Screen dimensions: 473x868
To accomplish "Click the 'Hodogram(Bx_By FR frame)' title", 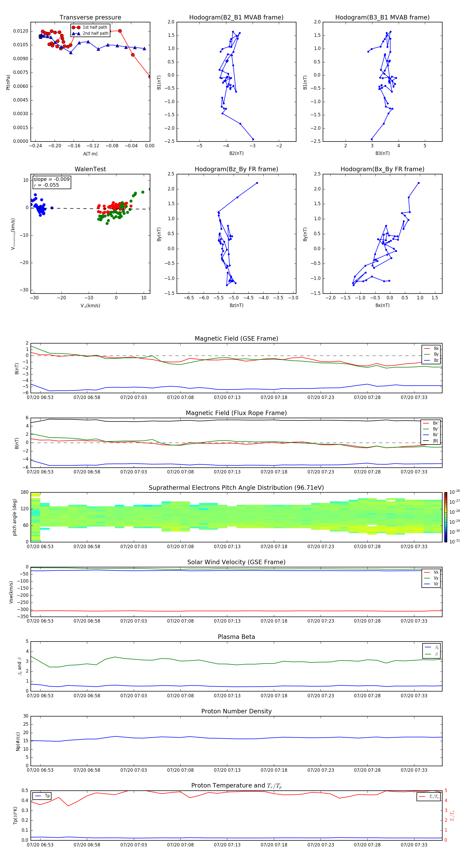I will click(x=382, y=169).
